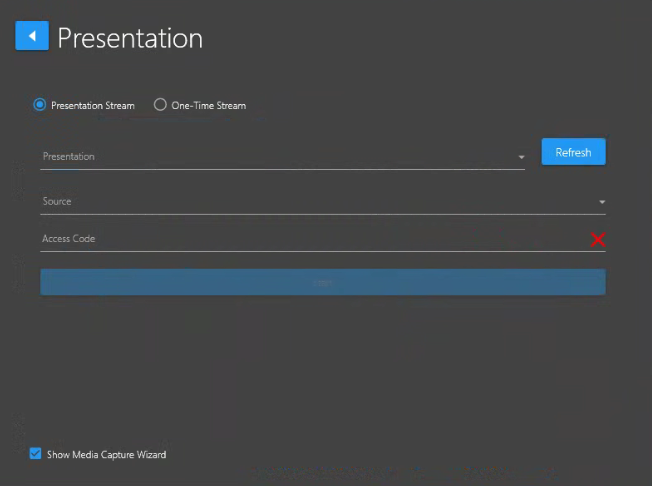Click the wide blue button below Access Code
This screenshot has height=486, width=652.
coord(322,282)
